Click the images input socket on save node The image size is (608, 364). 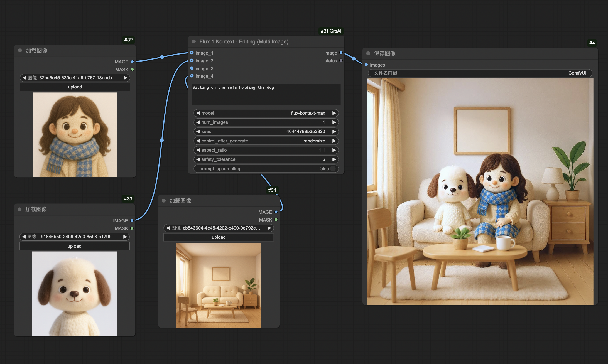click(366, 65)
